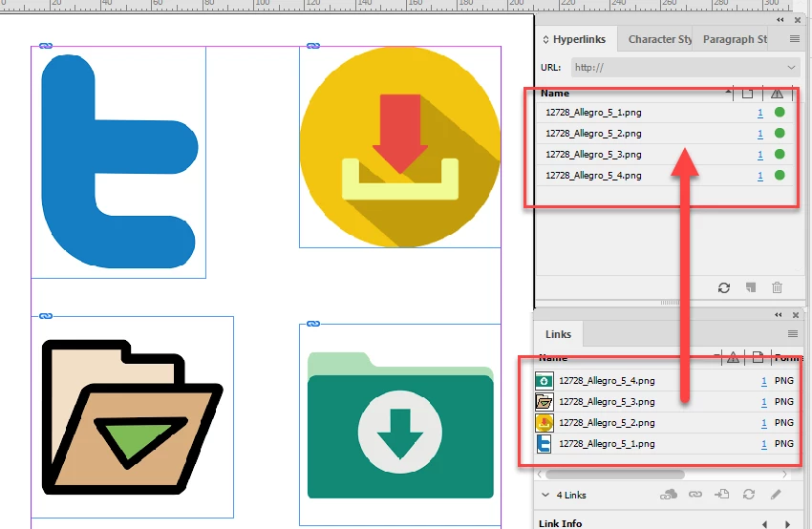Click the Create New Hyperlink icon
This screenshot has height=529, width=812.
(751, 287)
